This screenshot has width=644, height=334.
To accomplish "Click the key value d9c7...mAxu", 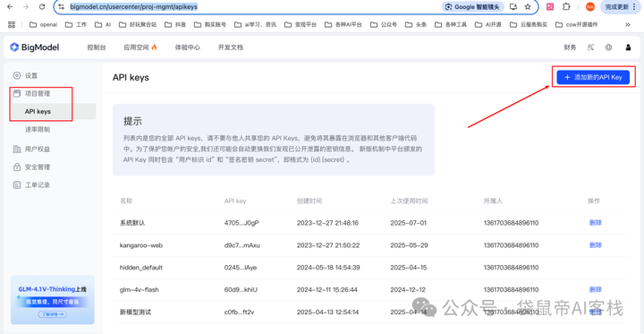I will click(x=241, y=245).
